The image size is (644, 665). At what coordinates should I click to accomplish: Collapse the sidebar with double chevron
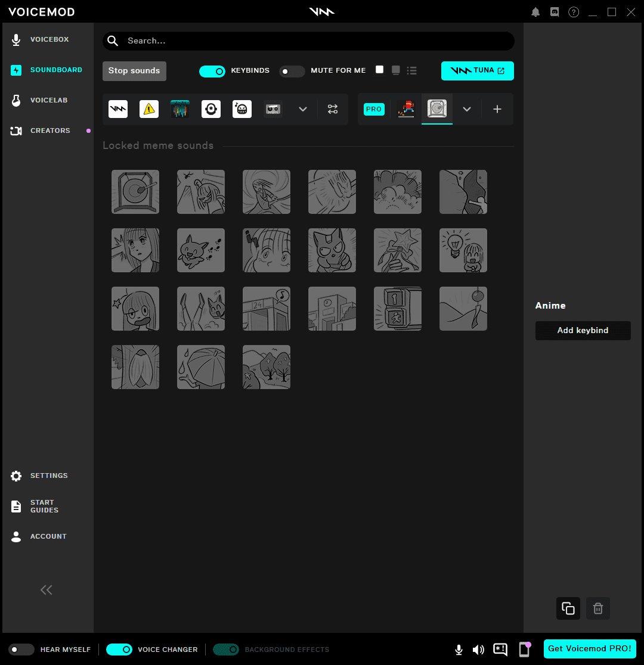point(47,589)
